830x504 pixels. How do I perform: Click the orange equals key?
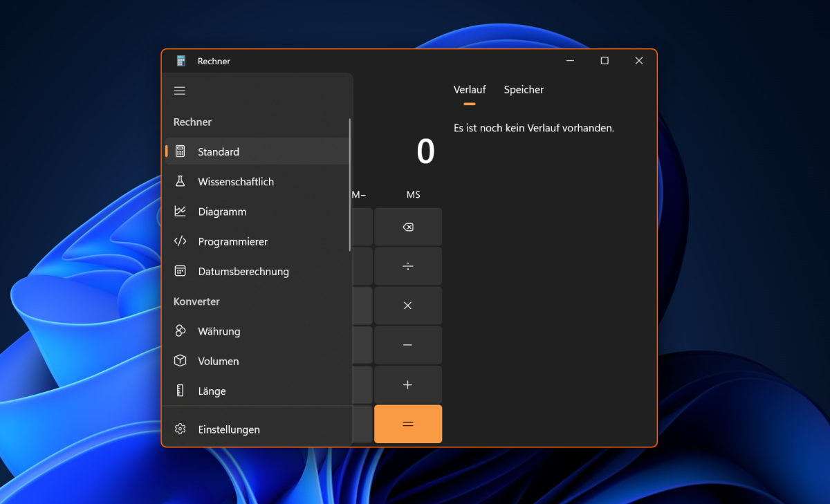(408, 424)
